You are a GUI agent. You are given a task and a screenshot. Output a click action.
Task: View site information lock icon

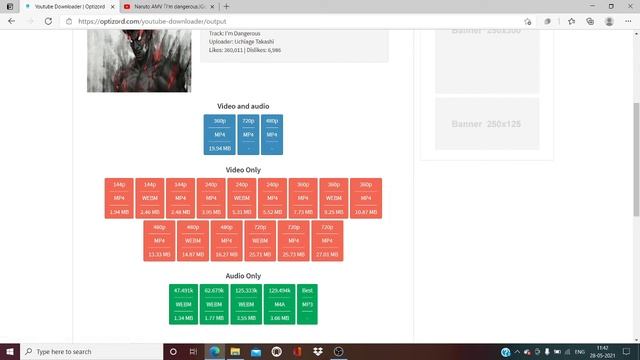69,21
